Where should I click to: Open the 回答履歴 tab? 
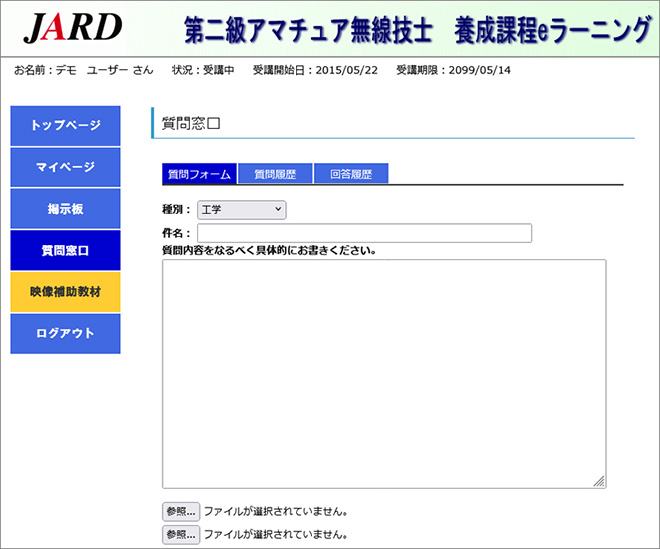pyautogui.click(x=350, y=174)
